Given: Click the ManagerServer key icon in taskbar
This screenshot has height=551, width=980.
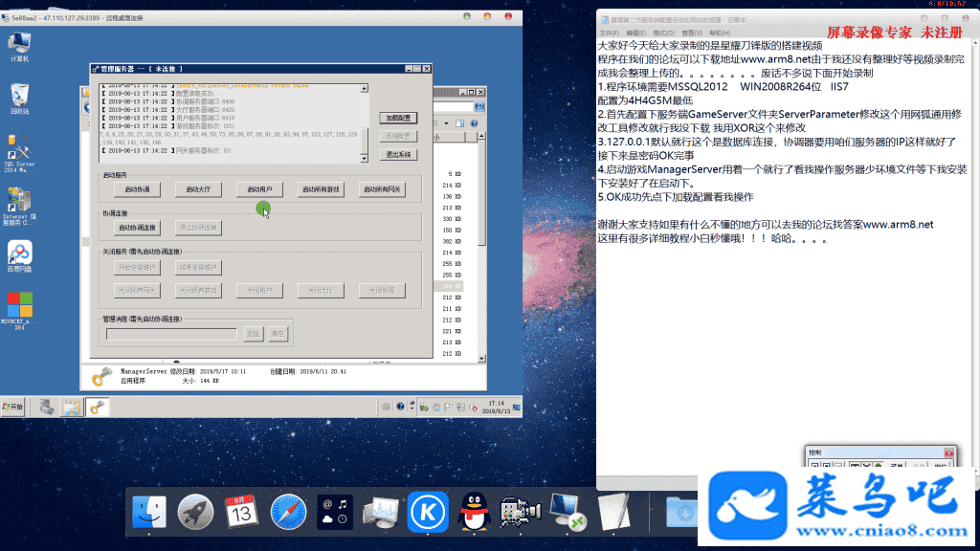Looking at the screenshot, I should (98, 407).
